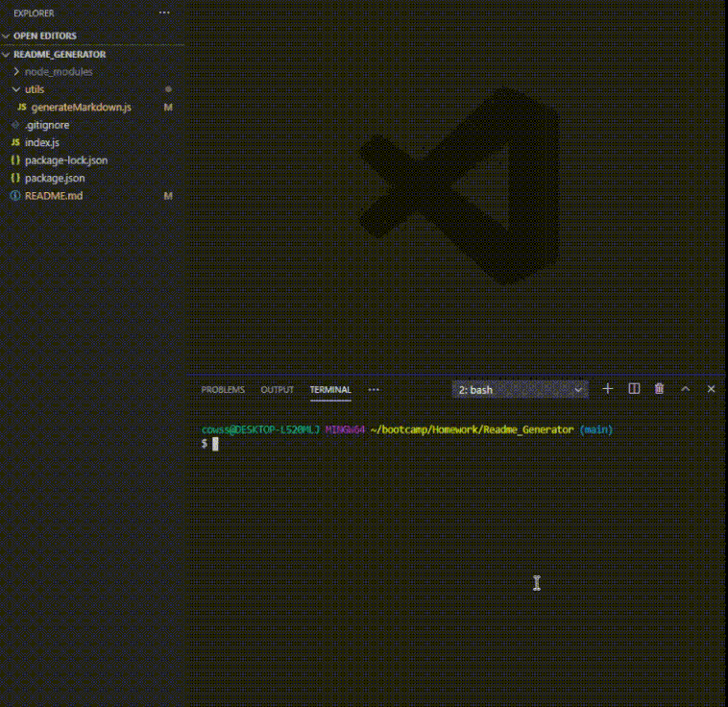Open README.md file
Viewport: 728px width, 707px height.
click(x=54, y=196)
